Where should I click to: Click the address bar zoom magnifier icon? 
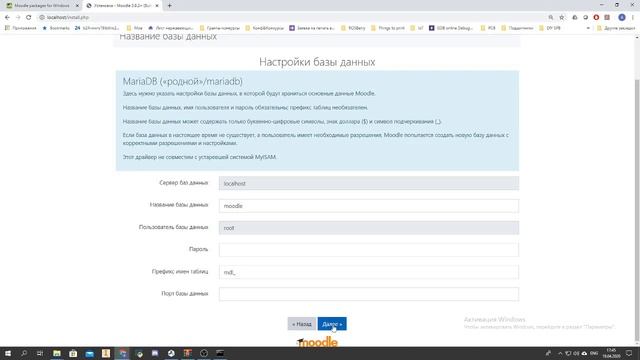coord(551,17)
